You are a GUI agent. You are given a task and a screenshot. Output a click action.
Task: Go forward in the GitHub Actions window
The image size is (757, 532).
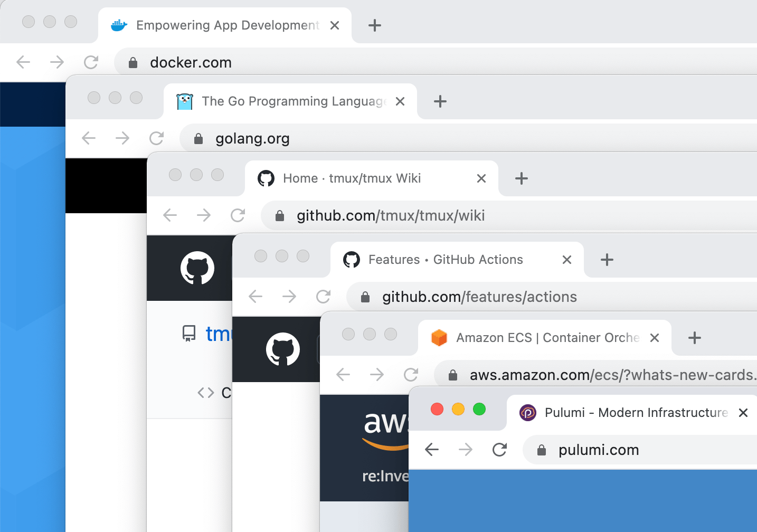[x=289, y=297]
